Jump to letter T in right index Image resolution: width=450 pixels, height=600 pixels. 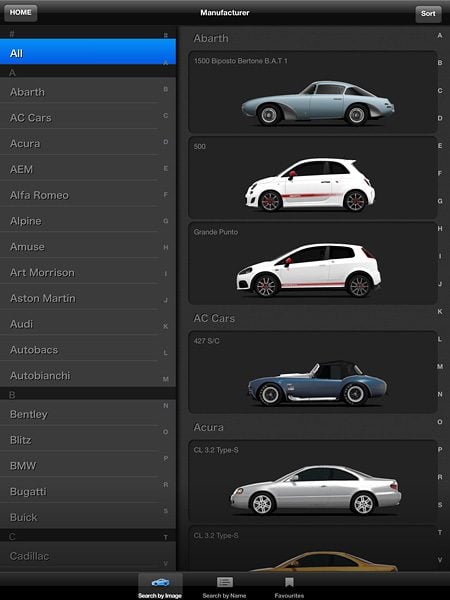click(x=440, y=532)
